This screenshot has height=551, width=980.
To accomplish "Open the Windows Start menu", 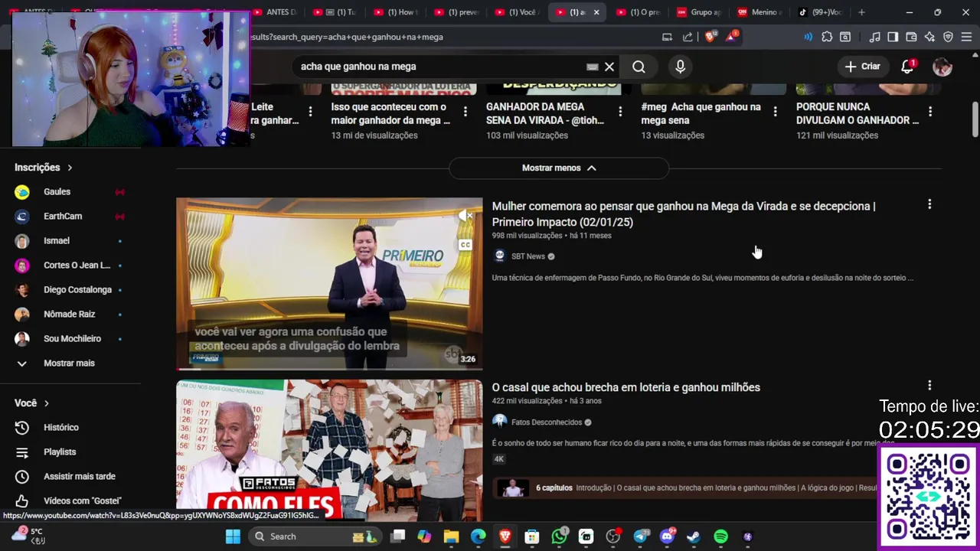I will click(234, 536).
